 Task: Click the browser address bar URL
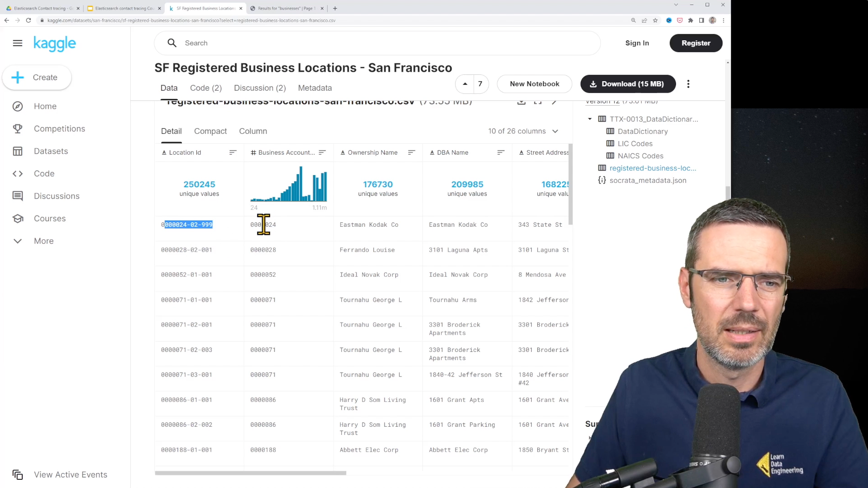pyautogui.click(x=191, y=20)
